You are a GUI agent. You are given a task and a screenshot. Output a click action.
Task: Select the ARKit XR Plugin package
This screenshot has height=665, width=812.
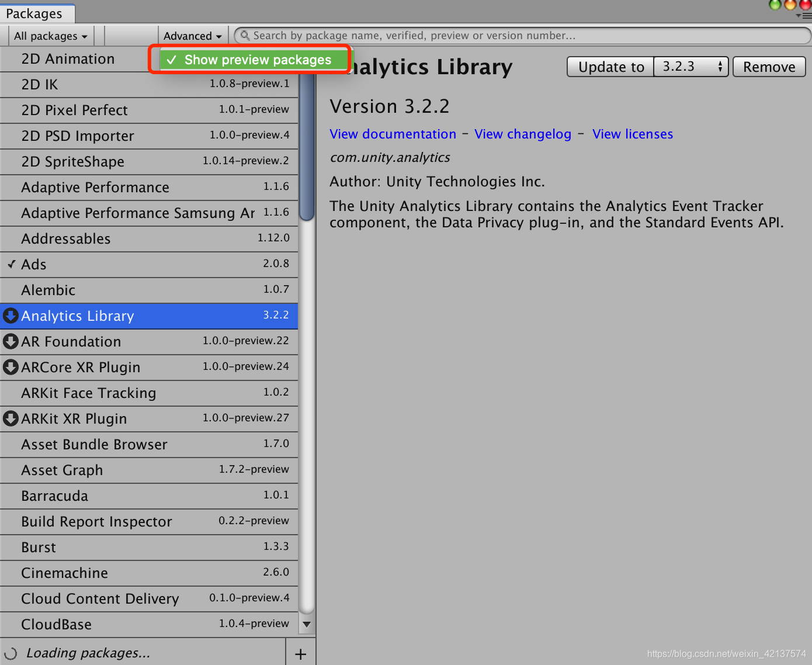tap(149, 419)
